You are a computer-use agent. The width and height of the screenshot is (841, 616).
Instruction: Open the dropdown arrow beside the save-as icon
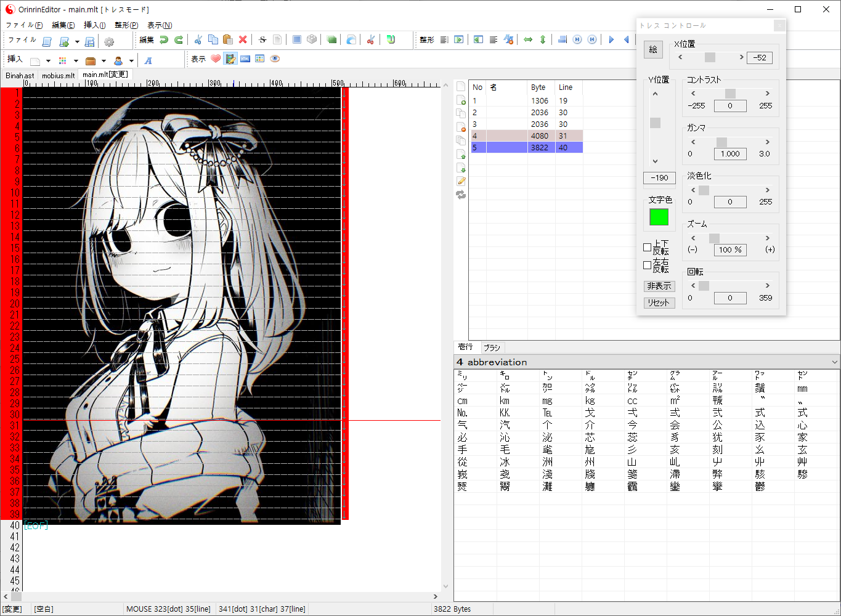click(77, 43)
